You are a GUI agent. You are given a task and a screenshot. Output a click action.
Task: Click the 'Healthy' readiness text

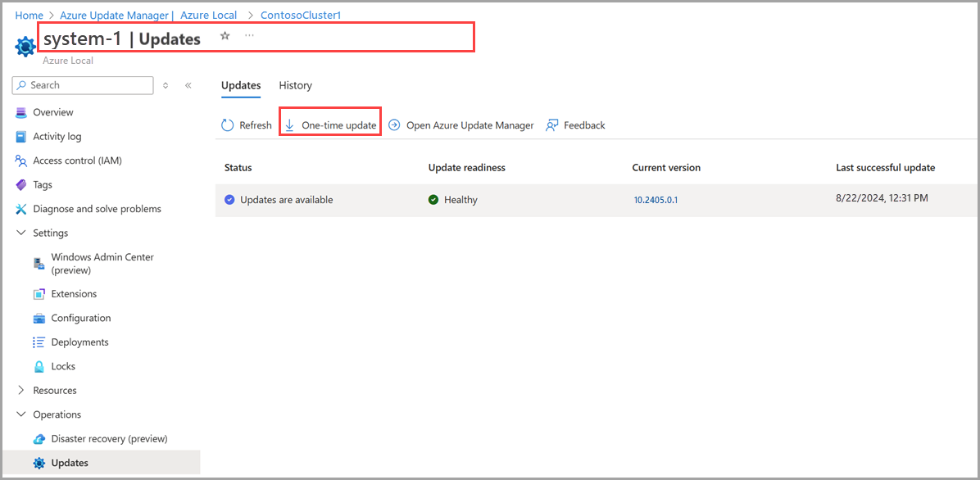461,200
